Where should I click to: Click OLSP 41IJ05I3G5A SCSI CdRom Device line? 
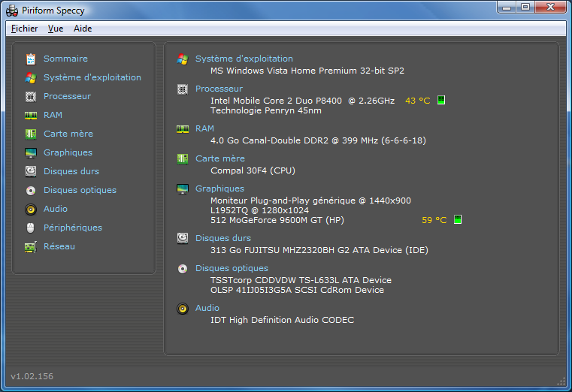(297, 291)
